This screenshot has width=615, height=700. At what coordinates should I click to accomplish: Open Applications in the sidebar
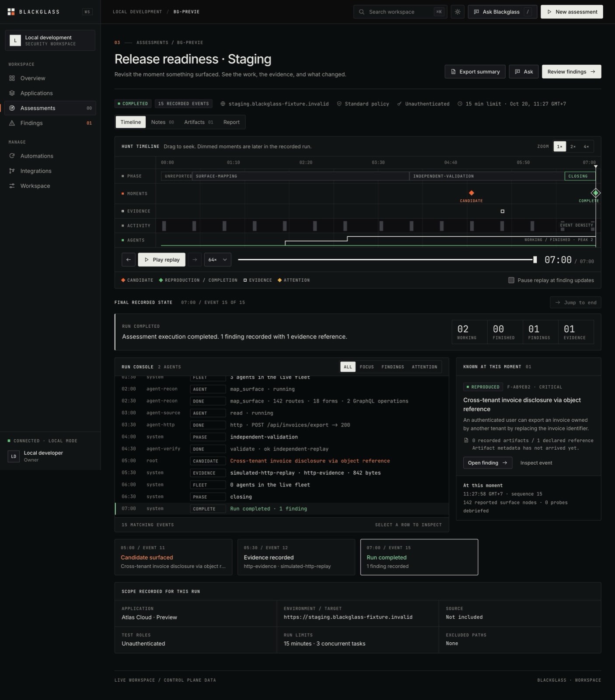click(x=50, y=93)
